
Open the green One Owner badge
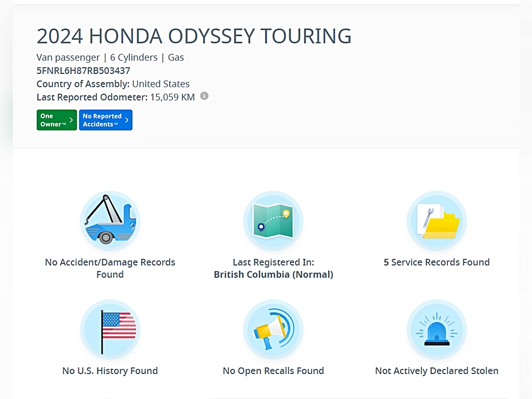point(53,120)
